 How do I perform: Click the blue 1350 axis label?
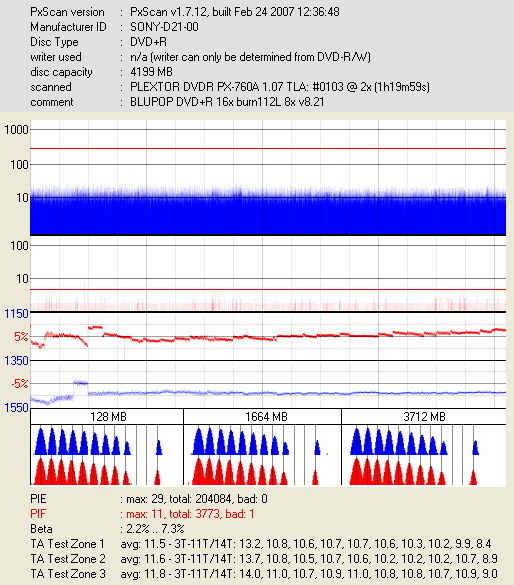click(x=16, y=361)
